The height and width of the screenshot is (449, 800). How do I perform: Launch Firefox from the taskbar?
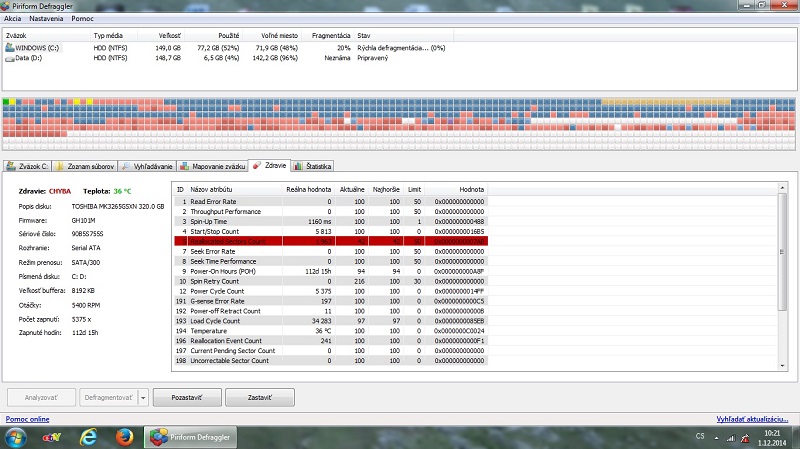[124, 438]
